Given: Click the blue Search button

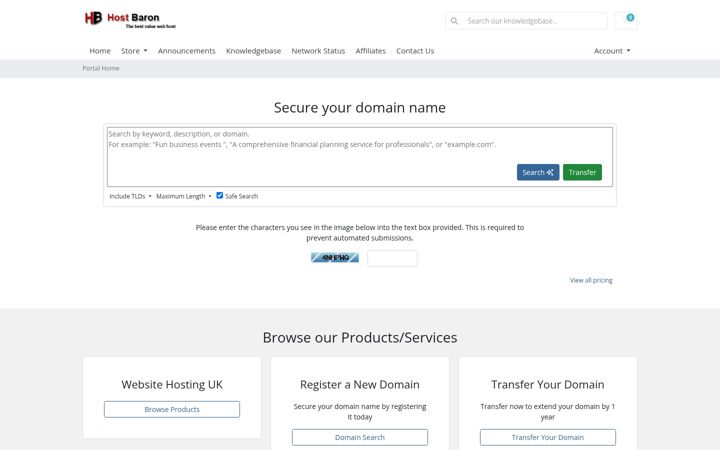Looking at the screenshot, I should point(538,172).
